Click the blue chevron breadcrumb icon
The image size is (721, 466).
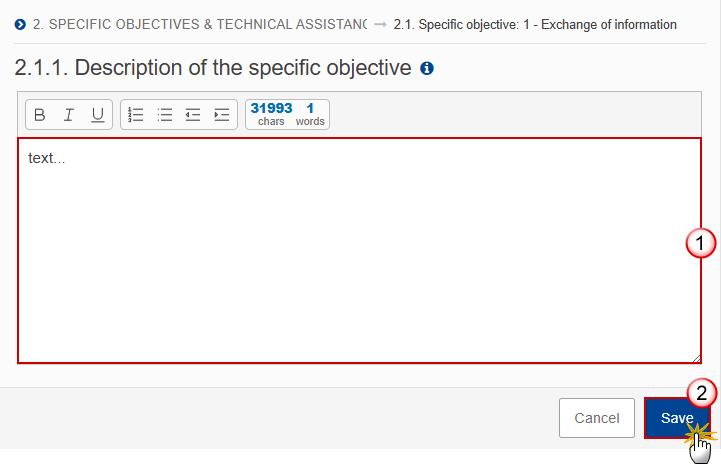[x=20, y=24]
